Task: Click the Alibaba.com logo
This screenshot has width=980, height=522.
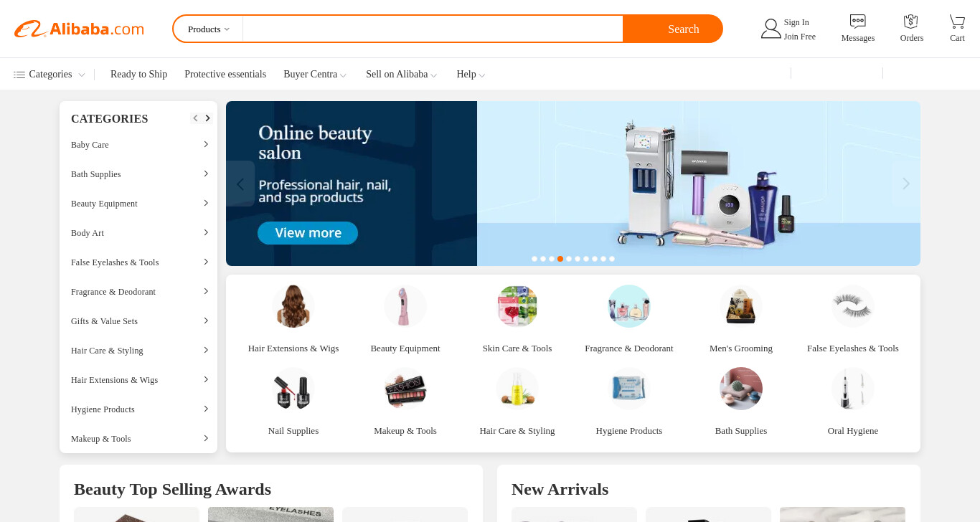Action: click(79, 29)
